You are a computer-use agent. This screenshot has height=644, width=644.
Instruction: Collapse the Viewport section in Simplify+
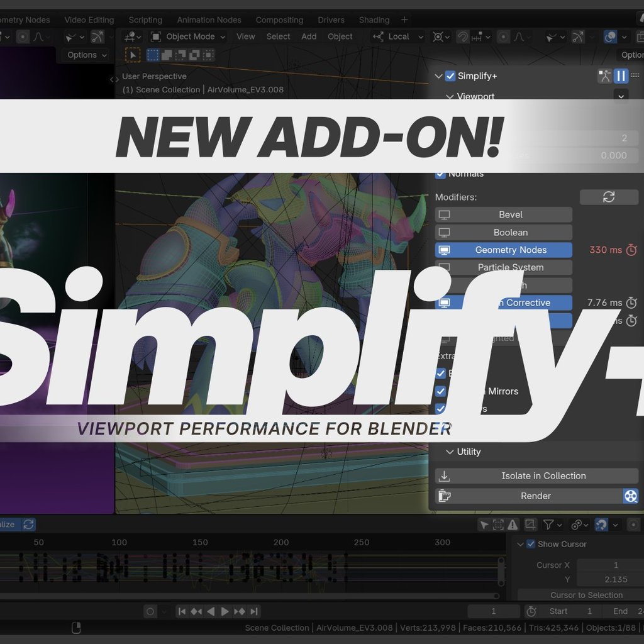450,97
